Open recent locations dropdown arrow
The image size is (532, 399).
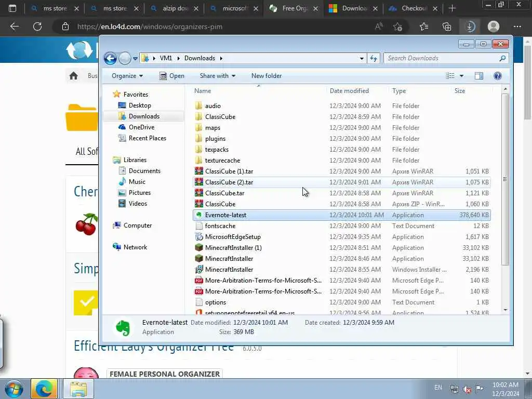click(135, 58)
